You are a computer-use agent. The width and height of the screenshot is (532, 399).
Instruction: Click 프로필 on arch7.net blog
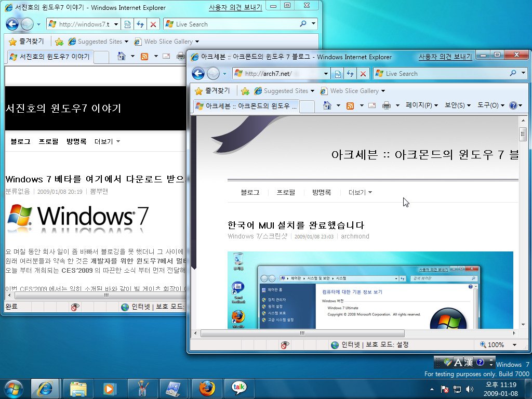click(x=286, y=192)
